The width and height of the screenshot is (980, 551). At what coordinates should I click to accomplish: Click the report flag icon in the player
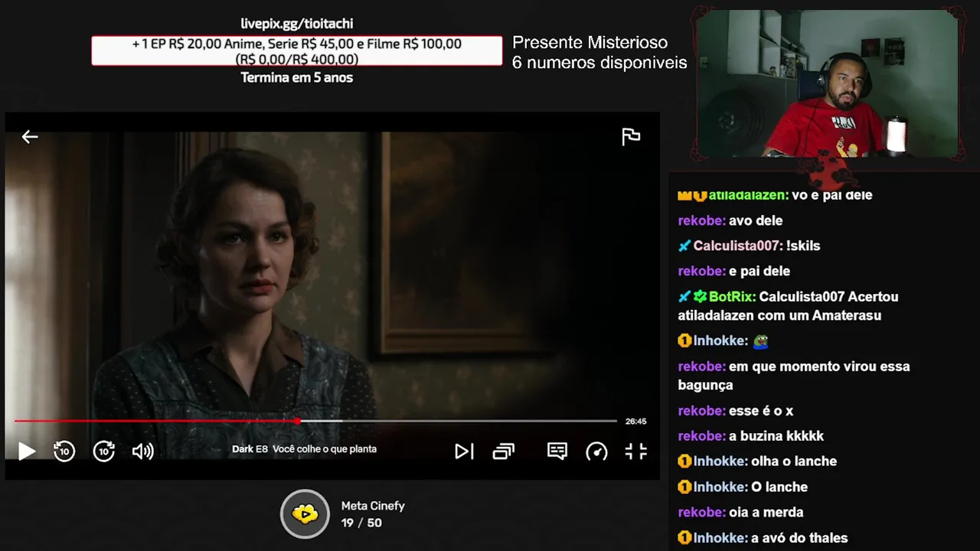coord(631,137)
